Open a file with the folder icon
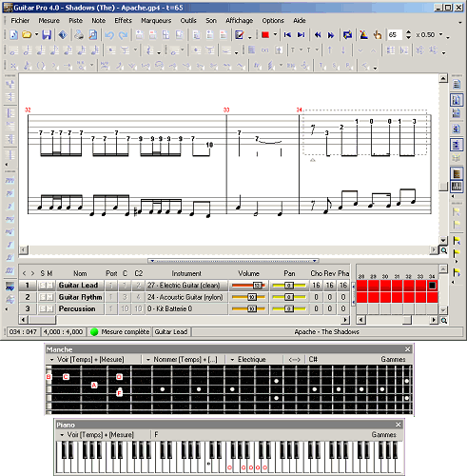This screenshot has height=476, width=467. 27,34
